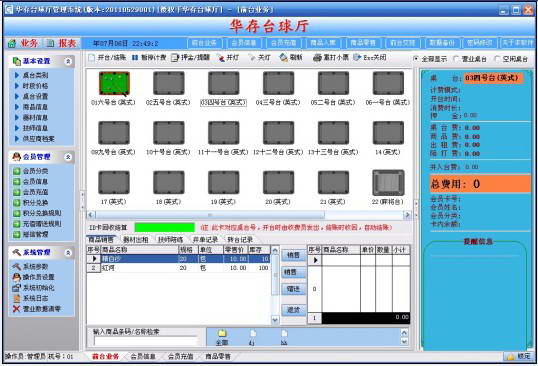Collapse the 基本设置 sidebar panel
The height and width of the screenshot is (366, 538).
coord(68,61)
